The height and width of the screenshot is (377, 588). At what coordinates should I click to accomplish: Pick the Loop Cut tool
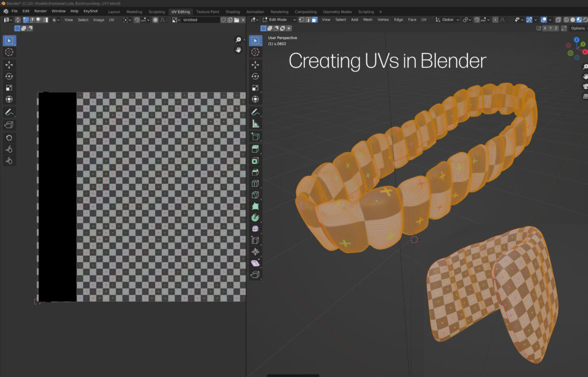256,184
